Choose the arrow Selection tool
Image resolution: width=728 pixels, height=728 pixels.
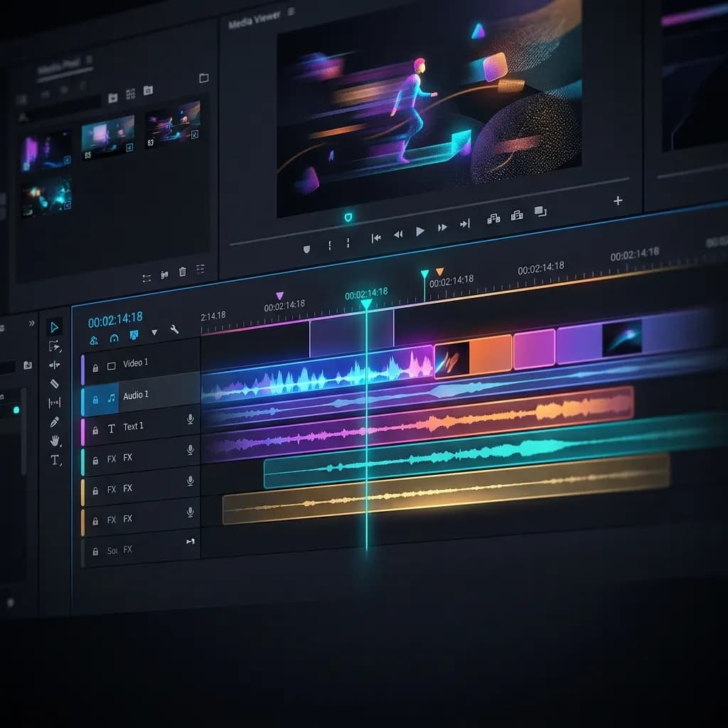tap(54, 327)
